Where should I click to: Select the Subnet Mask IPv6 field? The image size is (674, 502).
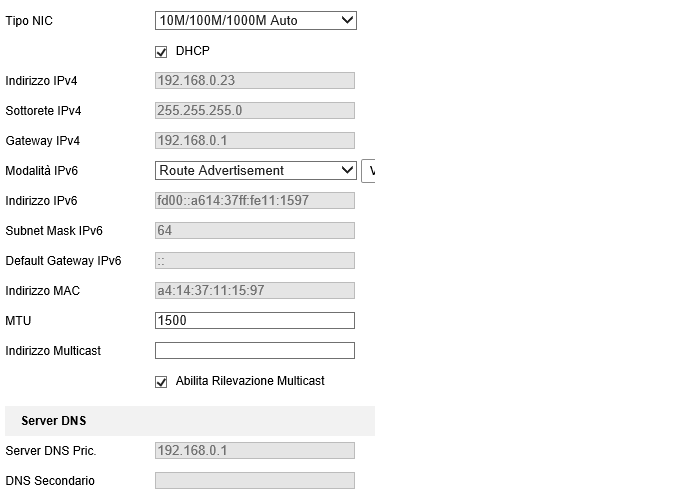tap(255, 231)
